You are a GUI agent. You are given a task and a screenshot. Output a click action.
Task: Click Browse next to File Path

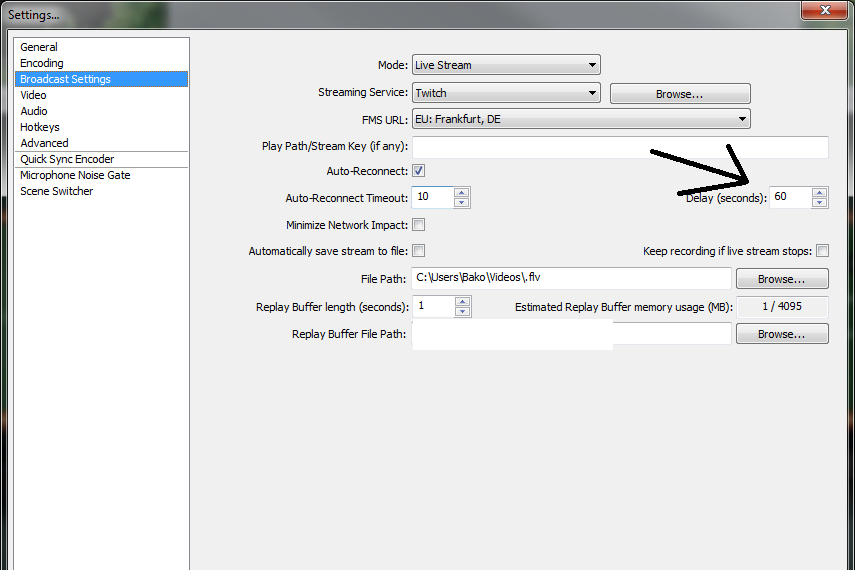(782, 279)
